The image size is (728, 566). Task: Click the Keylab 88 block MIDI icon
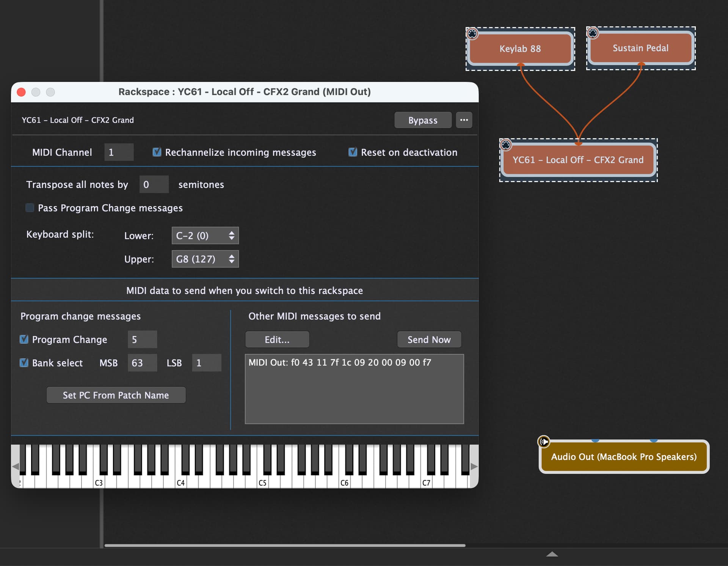click(x=472, y=34)
